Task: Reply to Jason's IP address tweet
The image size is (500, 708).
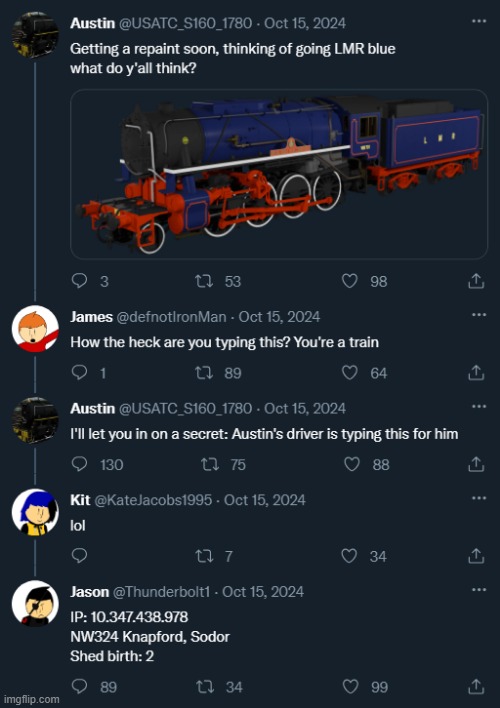Action: (79, 687)
